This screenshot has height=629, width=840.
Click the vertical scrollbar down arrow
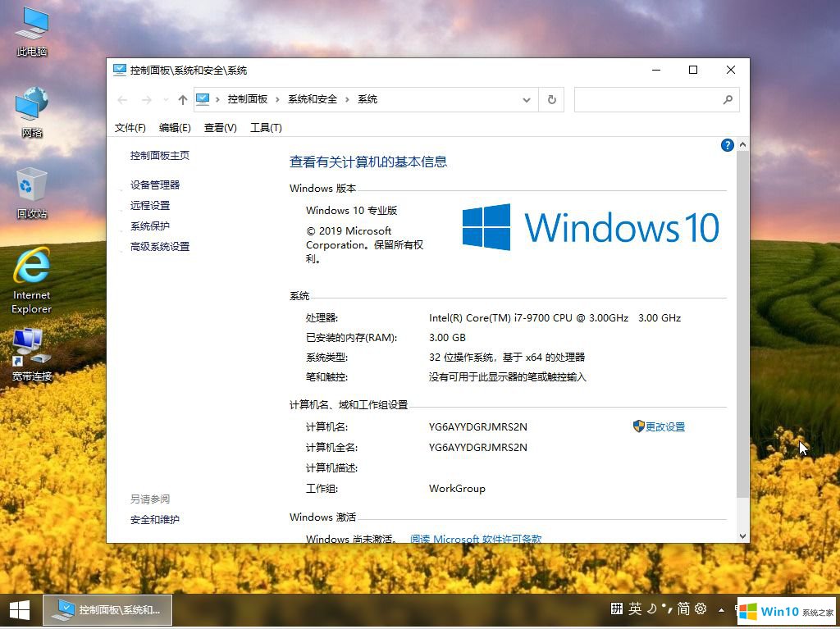[x=743, y=536]
